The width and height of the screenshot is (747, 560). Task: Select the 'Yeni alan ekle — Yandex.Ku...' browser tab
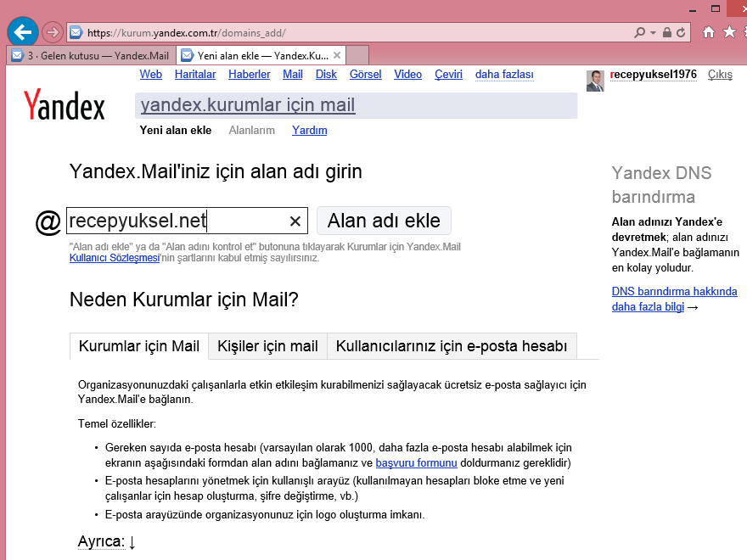(261, 55)
